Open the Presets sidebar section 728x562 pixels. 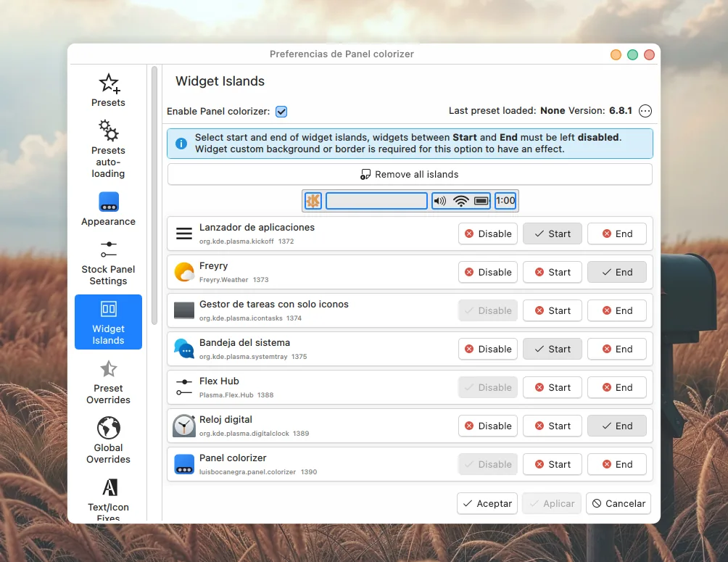tap(108, 91)
